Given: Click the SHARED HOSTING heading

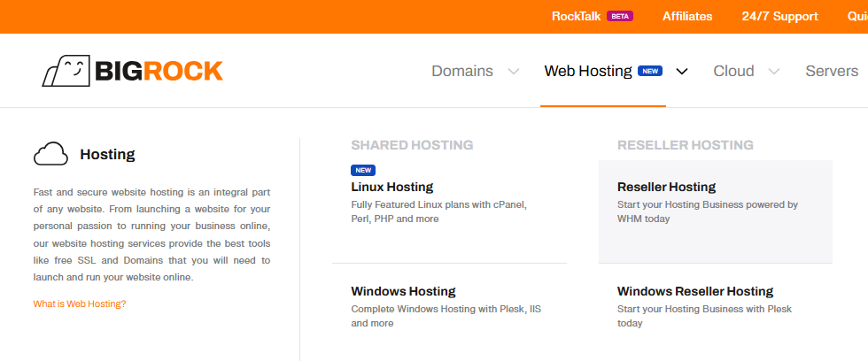Looking at the screenshot, I should coord(412,145).
